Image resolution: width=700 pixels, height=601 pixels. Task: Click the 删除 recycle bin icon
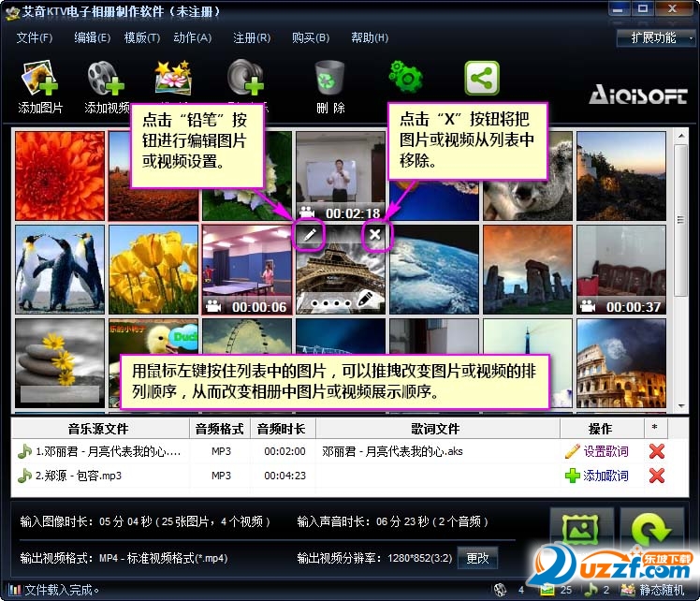click(330, 78)
